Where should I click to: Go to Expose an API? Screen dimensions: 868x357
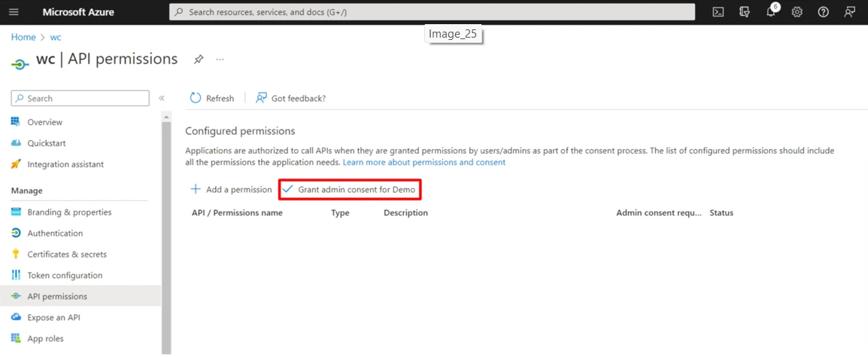[x=53, y=317]
